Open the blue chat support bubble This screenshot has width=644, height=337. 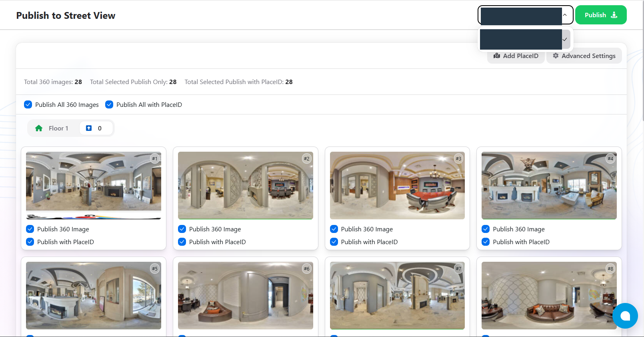[x=625, y=316]
